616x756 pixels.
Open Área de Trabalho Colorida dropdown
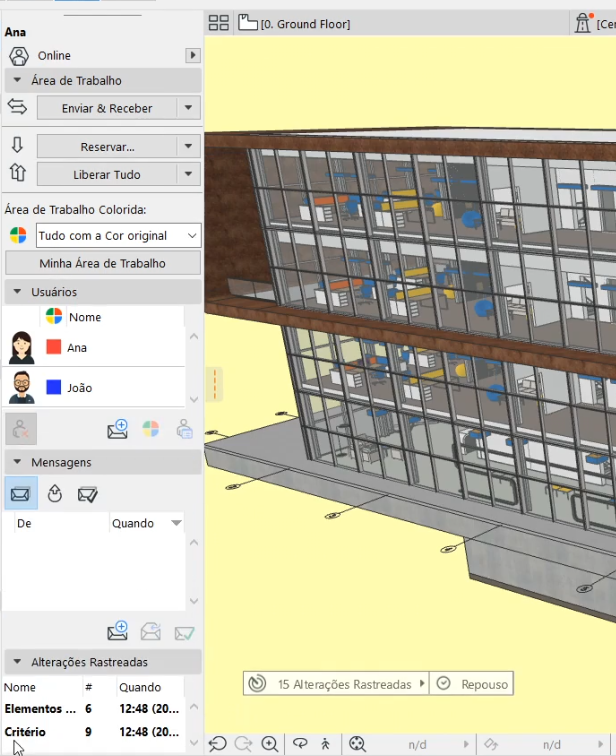[118, 236]
